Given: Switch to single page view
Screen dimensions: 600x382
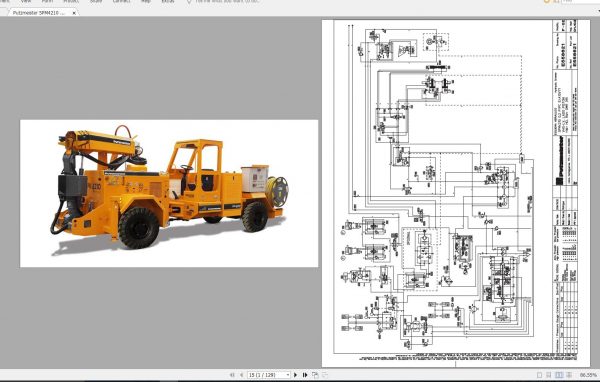Looking at the screenshot, I should [540, 375].
